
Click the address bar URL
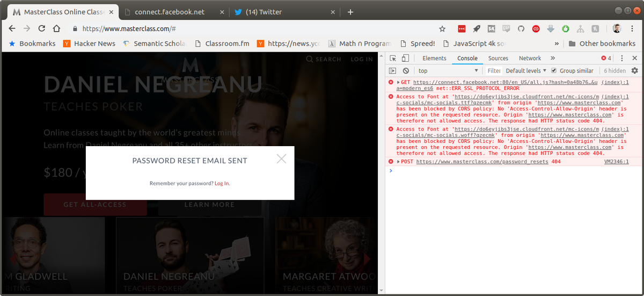point(129,29)
